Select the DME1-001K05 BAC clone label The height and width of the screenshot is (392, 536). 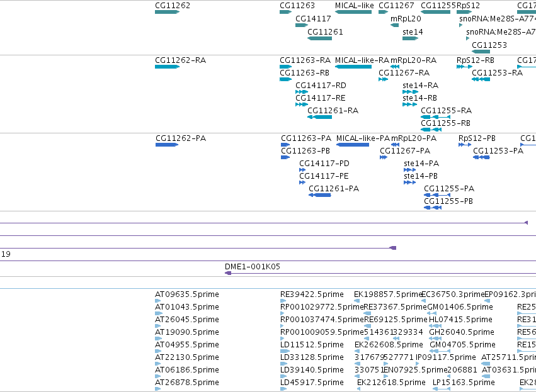click(x=253, y=267)
